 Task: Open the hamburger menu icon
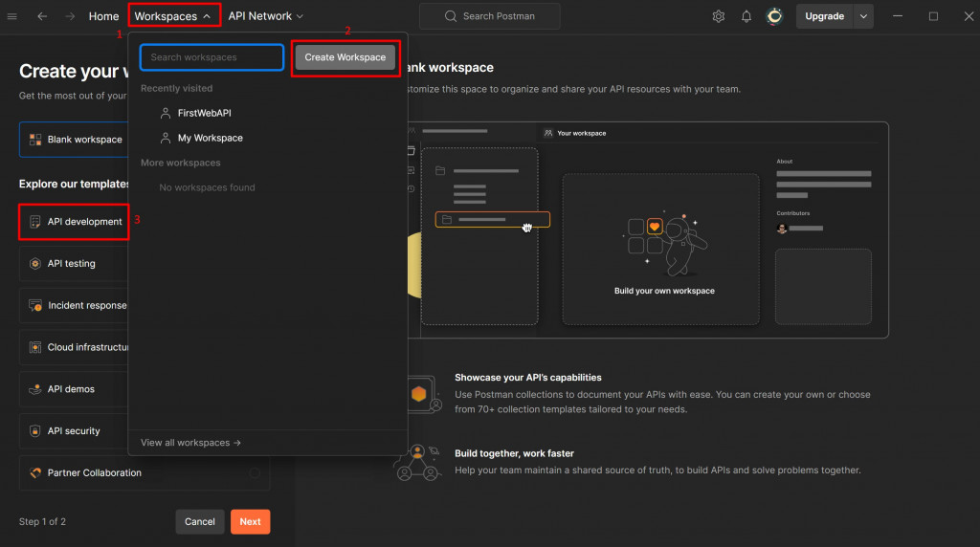tap(11, 16)
